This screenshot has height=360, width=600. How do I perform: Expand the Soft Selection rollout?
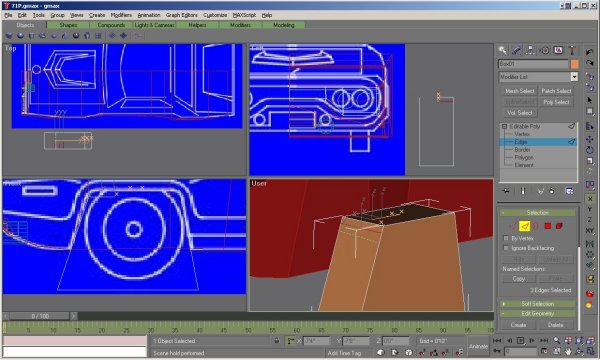538,304
